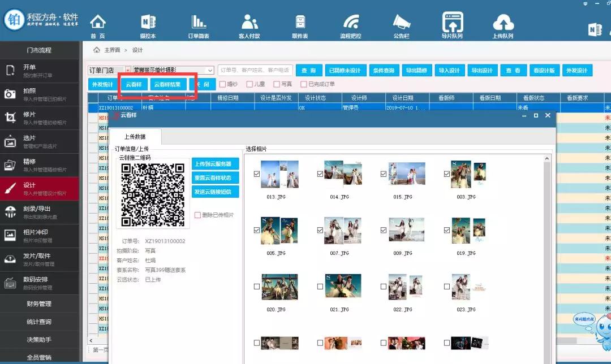Open 取件表 icon
611x364 pixels.
(300, 25)
